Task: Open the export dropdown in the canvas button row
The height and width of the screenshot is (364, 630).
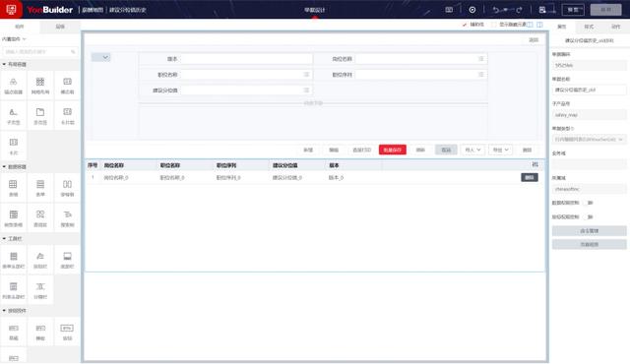Action: (x=500, y=150)
